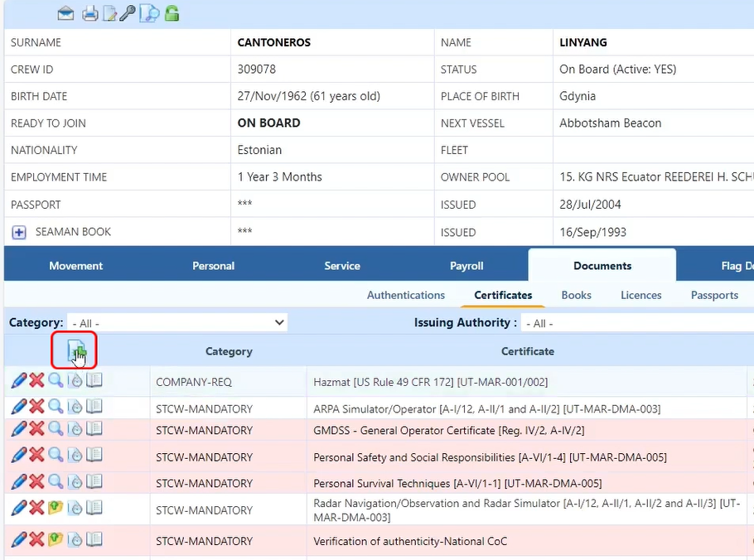
Task: Open the Passports sub-tab
Action: click(x=714, y=295)
